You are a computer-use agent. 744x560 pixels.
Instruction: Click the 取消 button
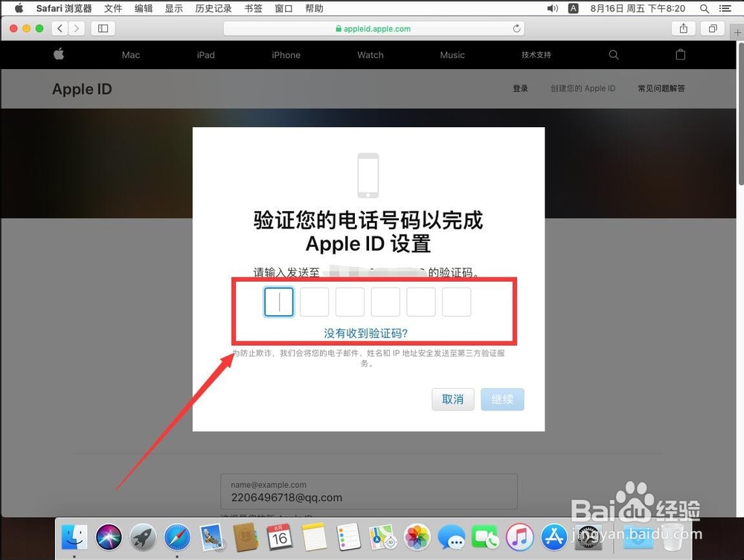point(452,399)
